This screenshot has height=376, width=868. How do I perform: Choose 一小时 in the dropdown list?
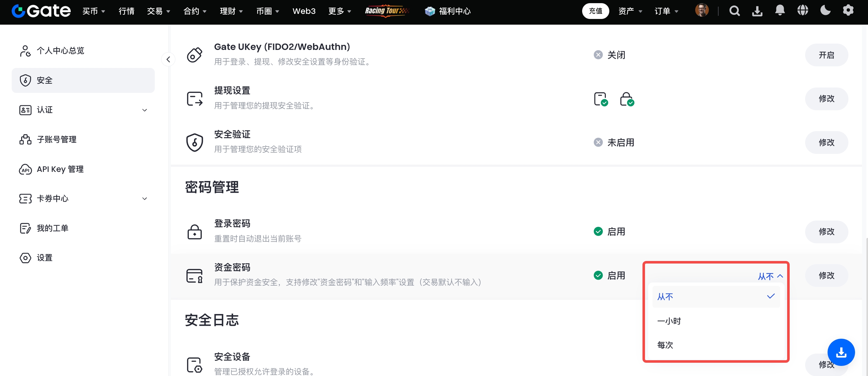pos(669,321)
